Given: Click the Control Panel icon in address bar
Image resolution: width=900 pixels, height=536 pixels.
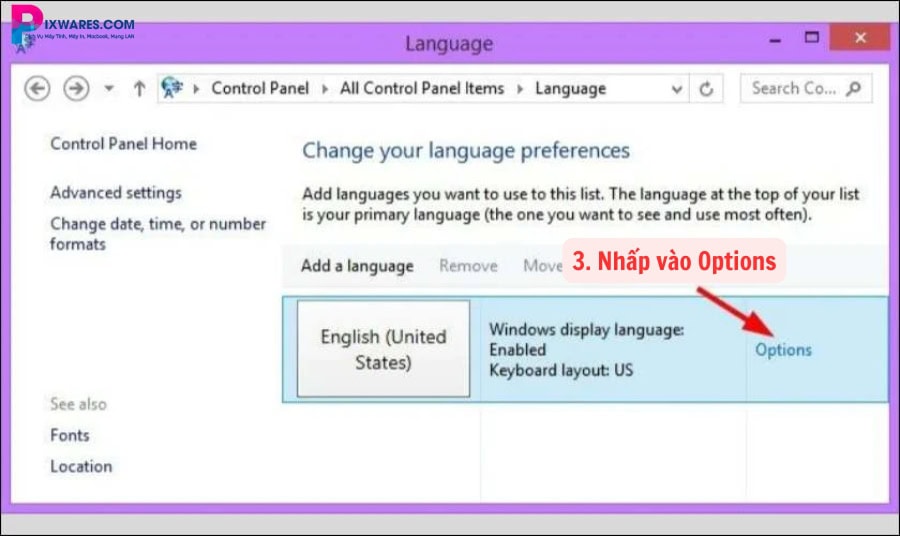Looking at the screenshot, I should [x=173, y=89].
